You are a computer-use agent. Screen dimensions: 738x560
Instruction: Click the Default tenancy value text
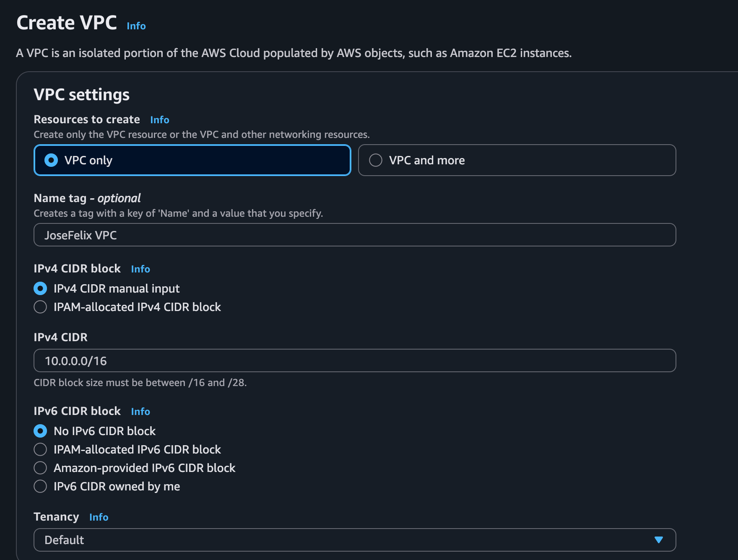[x=64, y=540]
